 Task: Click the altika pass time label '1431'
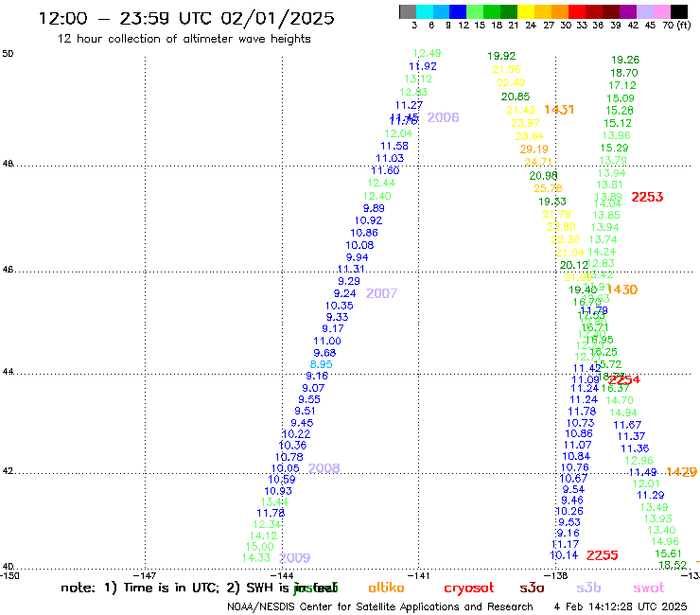[559, 110]
